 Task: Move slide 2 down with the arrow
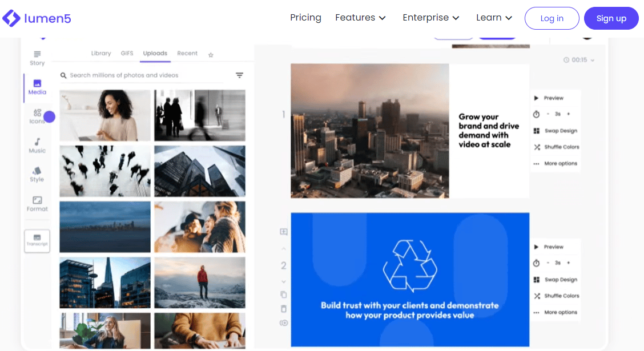click(283, 281)
